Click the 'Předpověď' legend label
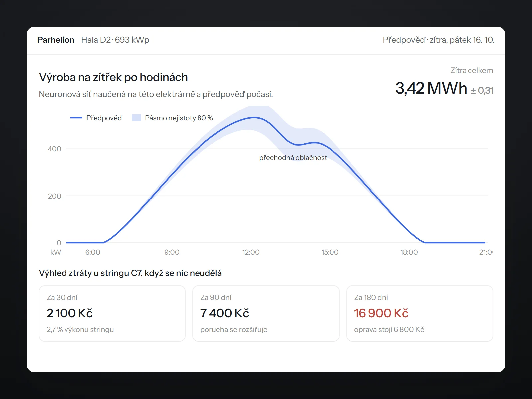Viewport: 532px width, 399px height. coord(104,118)
